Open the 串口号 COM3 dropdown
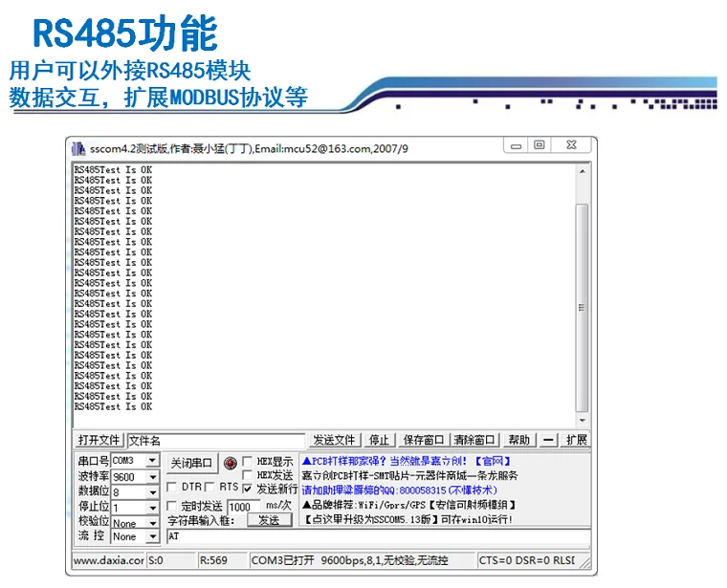This screenshot has width=727, height=588. pyautogui.click(x=152, y=461)
